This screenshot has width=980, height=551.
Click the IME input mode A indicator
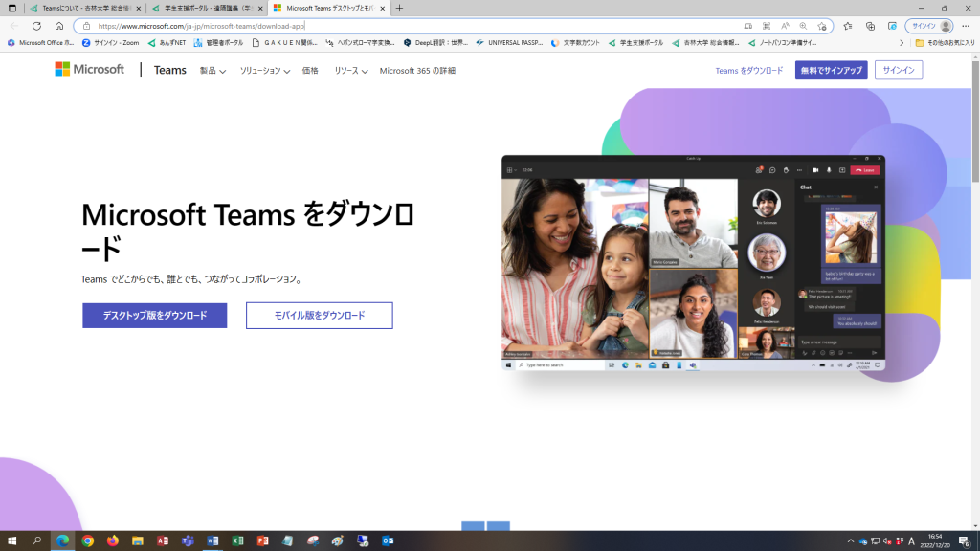(x=911, y=541)
